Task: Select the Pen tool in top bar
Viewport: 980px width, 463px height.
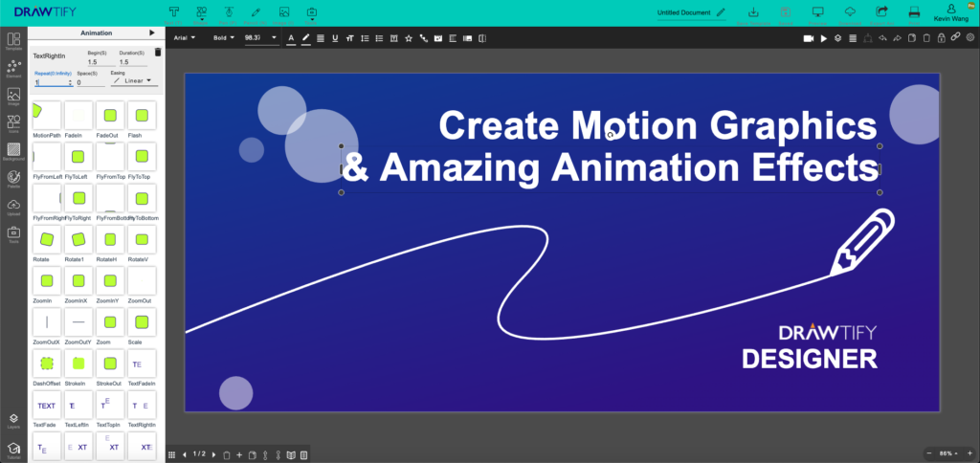Action: click(228, 13)
